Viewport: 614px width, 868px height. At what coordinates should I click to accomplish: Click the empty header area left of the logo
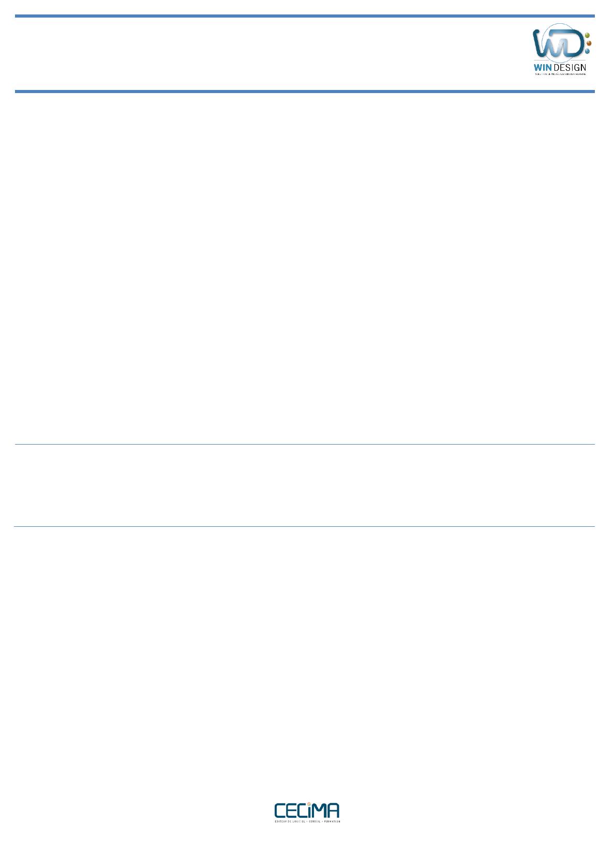point(269,54)
